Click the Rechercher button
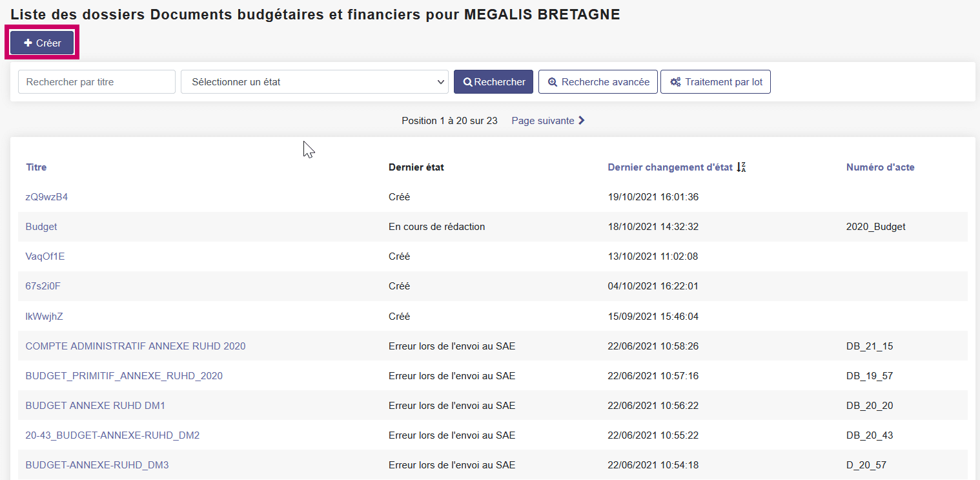 [x=493, y=82]
